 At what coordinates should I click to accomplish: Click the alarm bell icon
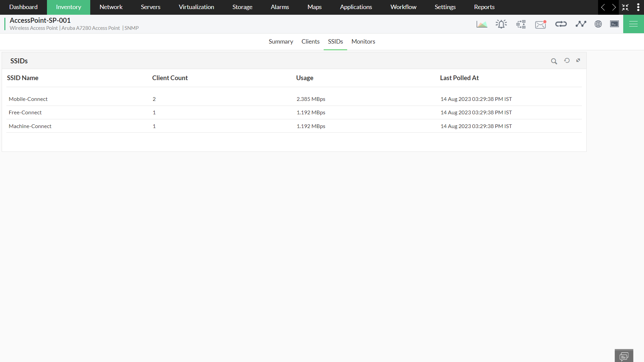(501, 24)
